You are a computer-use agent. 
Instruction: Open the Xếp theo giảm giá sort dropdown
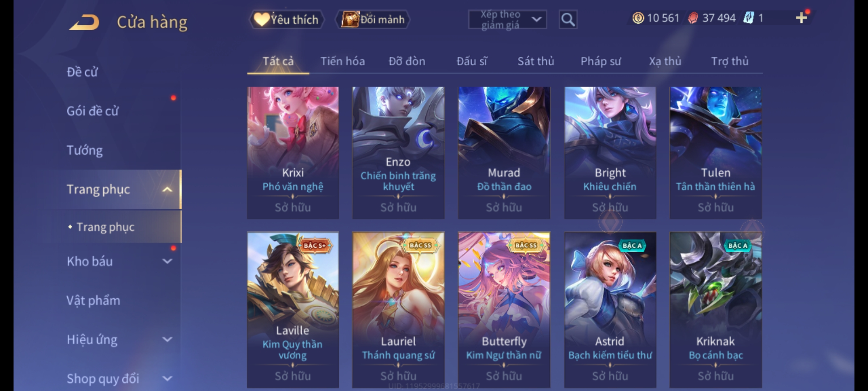pos(507,20)
